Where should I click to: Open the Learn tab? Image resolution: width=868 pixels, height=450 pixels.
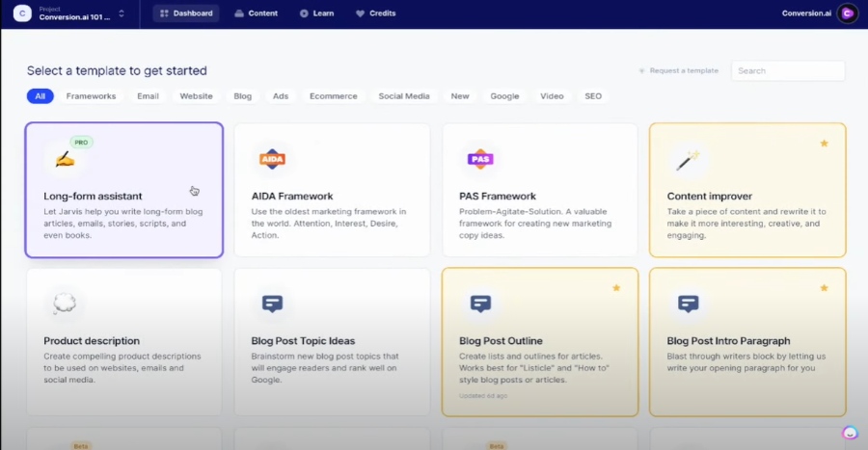pyautogui.click(x=316, y=13)
